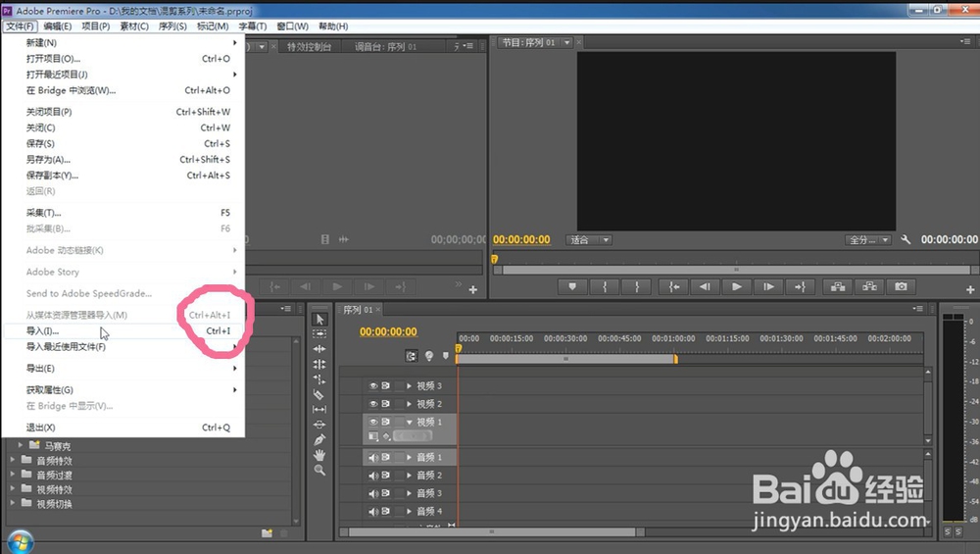The width and height of the screenshot is (980, 554).
Task: Open 导出(E) submenu in File menu
Action: pos(123,369)
